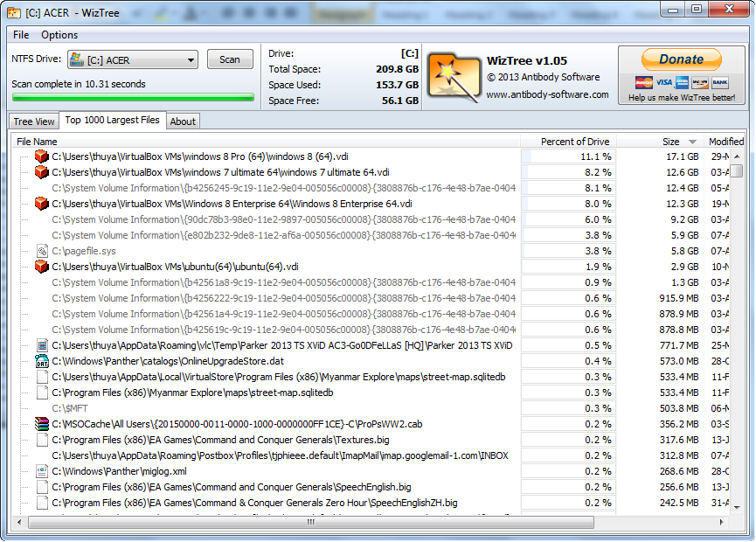Click the vertical scrollbar up arrow

point(737,156)
